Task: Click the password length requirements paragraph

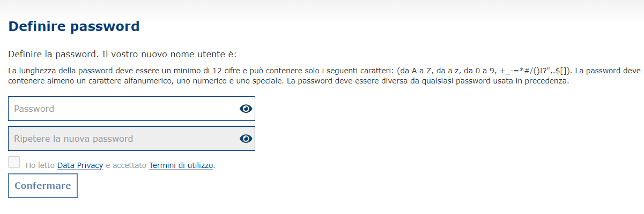Action: (324, 76)
